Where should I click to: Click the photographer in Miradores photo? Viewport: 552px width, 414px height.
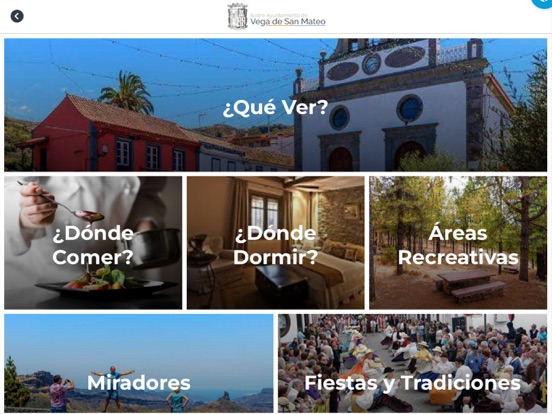(59, 394)
